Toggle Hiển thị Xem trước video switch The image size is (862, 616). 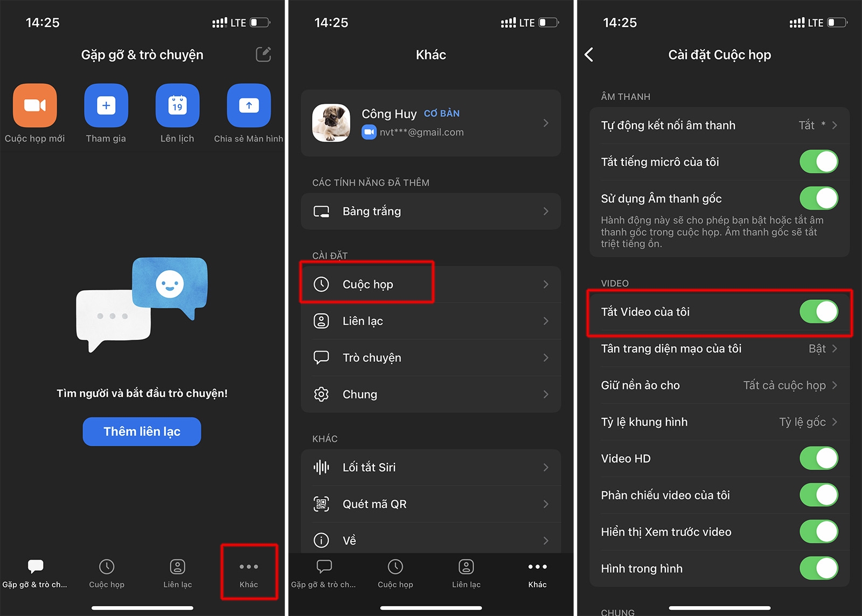coord(819,531)
